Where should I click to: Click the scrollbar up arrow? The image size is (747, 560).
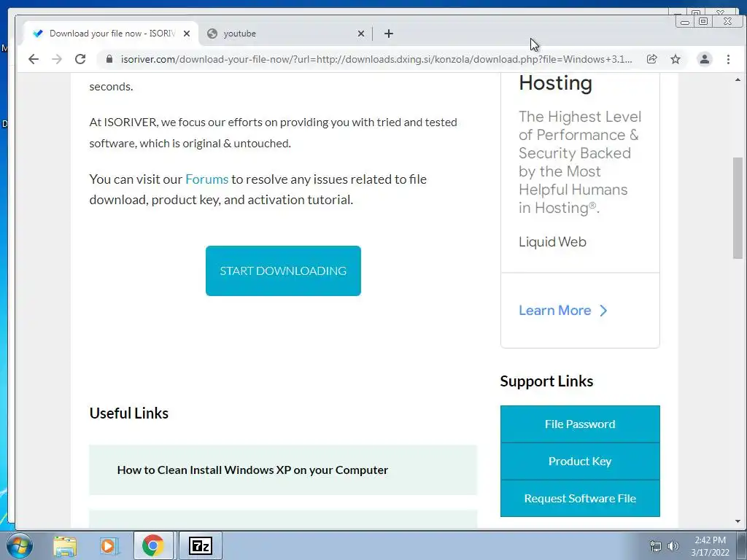click(738, 80)
